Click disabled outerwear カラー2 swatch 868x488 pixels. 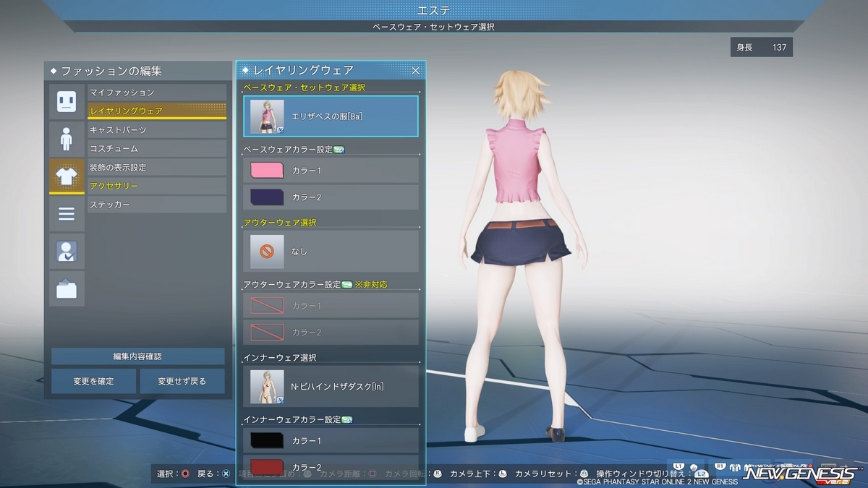pos(266,332)
